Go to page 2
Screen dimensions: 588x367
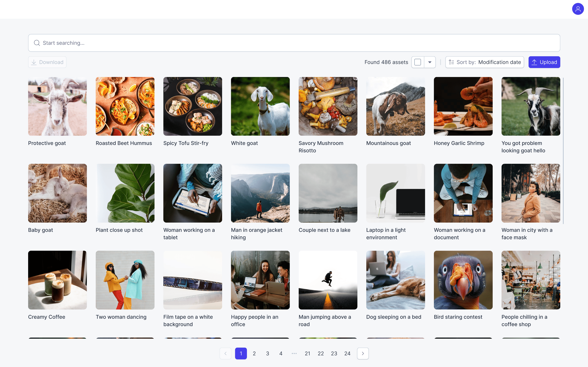click(x=254, y=353)
